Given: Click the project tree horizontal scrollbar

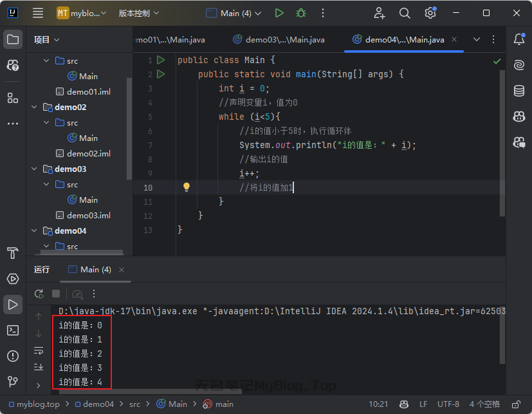Looking at the screenshot, I should [x=82, y=252].
